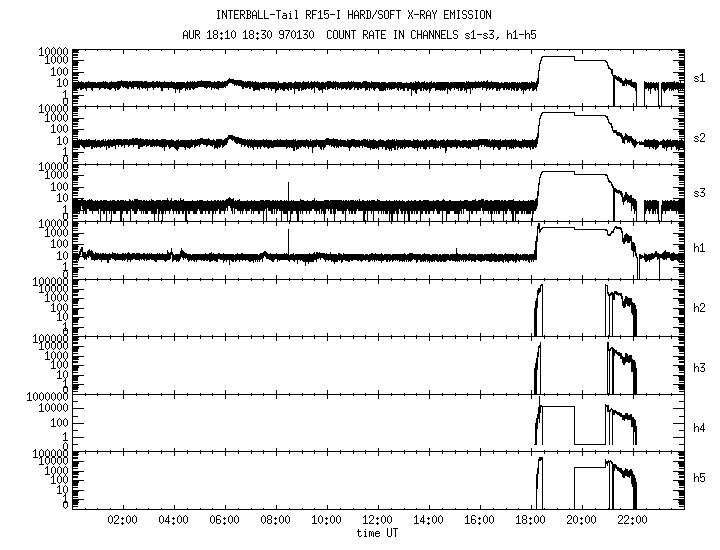Click the s1 channel label
Viewport: 720px width, 550px height.
click(x=702, y=78)
